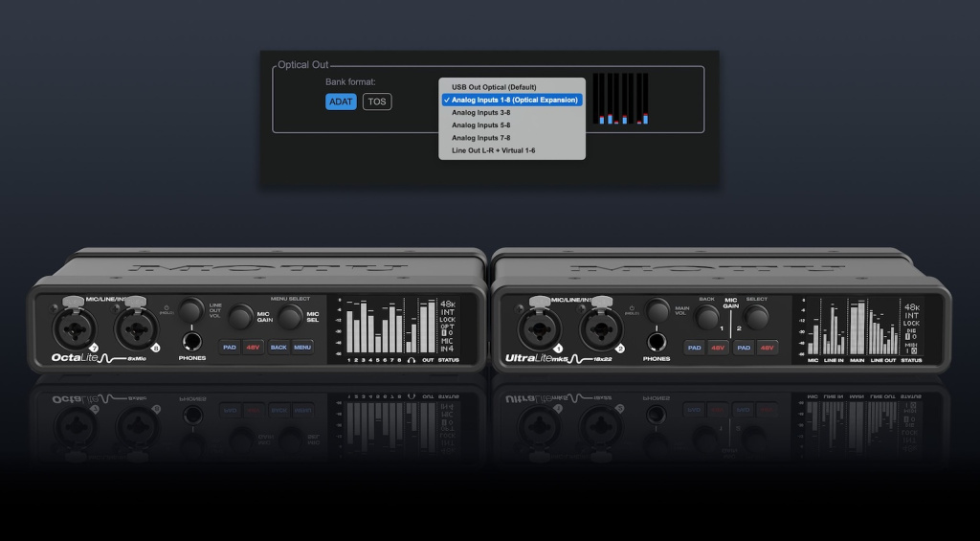Select Analog Inputs 1-8 (Optical Expansion)
The width and height of the screenshot is (980, 541).
click(512, 100)
